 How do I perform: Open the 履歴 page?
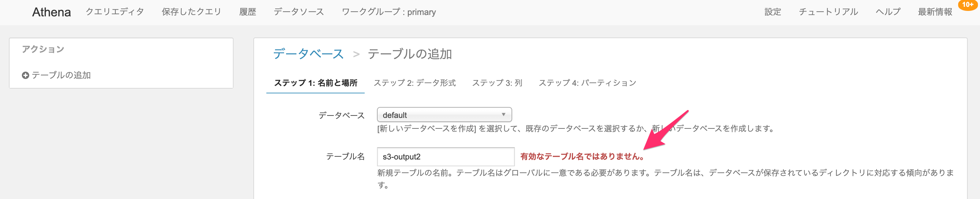248,12
